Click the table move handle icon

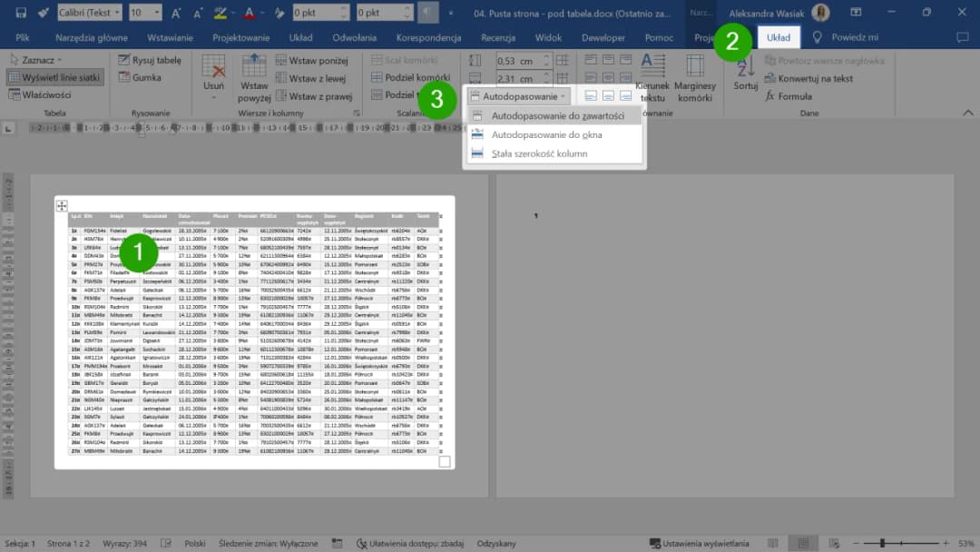[x=63, y=206]
